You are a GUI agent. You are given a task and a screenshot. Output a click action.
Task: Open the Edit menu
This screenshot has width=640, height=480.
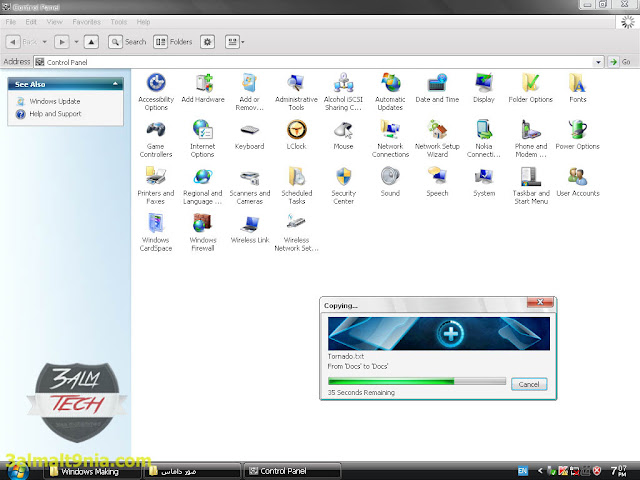pos(31,22)
